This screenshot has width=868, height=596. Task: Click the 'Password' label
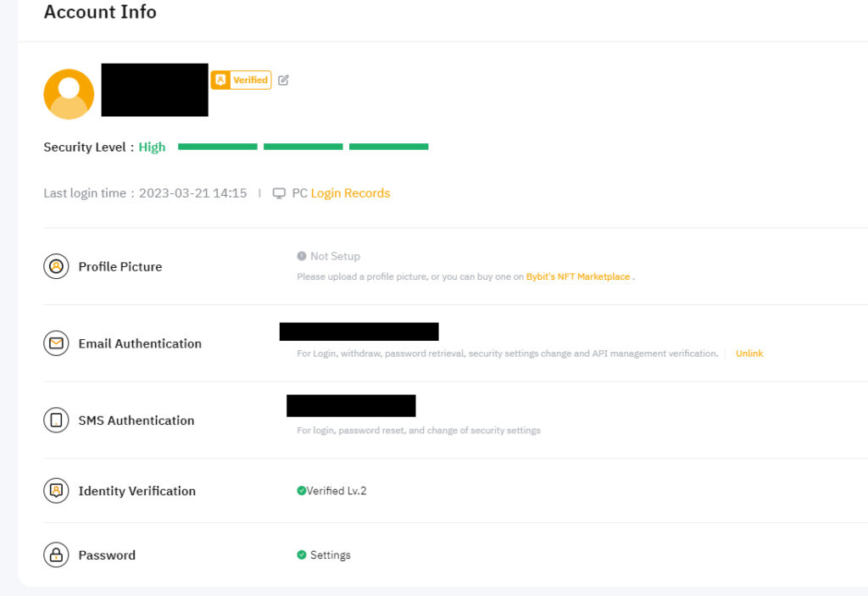107,555
